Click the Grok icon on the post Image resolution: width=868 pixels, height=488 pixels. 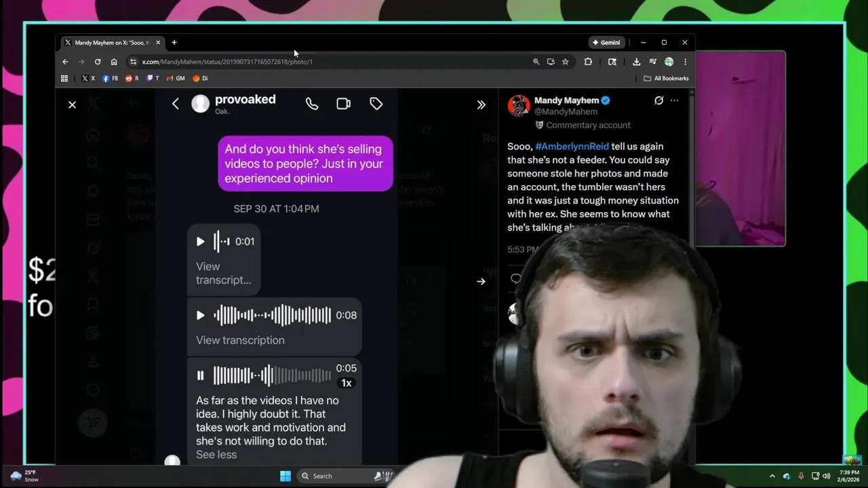(x=658, y=100)
